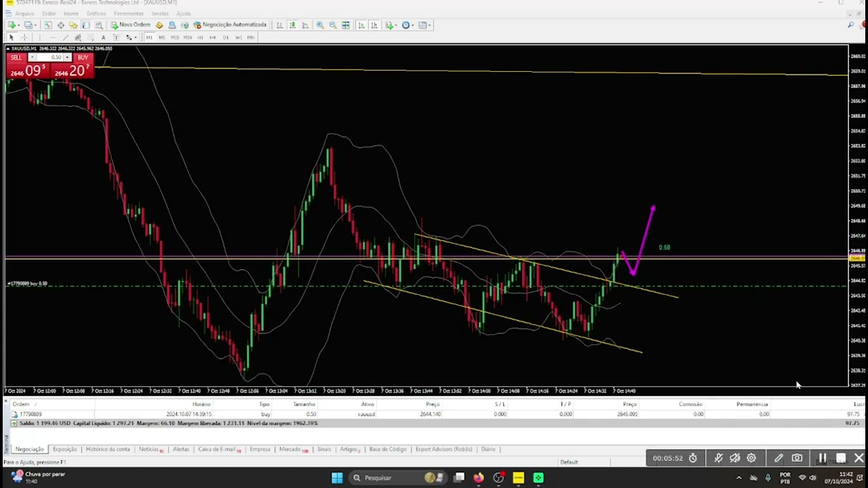Open the Navigator panel icon

[73, 25]
